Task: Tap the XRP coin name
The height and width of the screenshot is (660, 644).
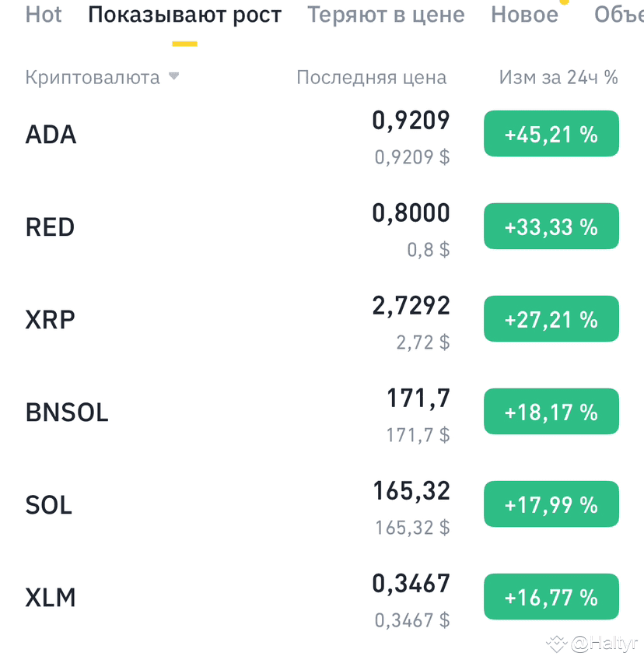Action: [51, 320]
